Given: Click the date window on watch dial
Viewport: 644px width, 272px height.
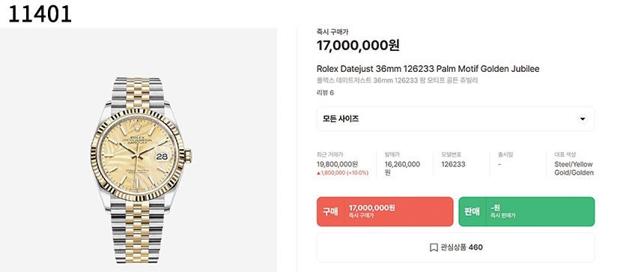Looking at the screenshot, I should pos(162,157).
